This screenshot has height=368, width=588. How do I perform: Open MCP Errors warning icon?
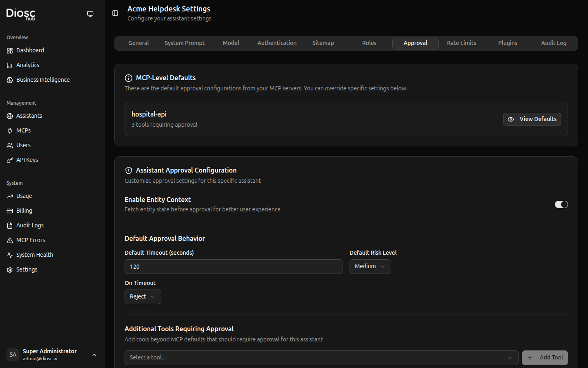coord(10,240)
